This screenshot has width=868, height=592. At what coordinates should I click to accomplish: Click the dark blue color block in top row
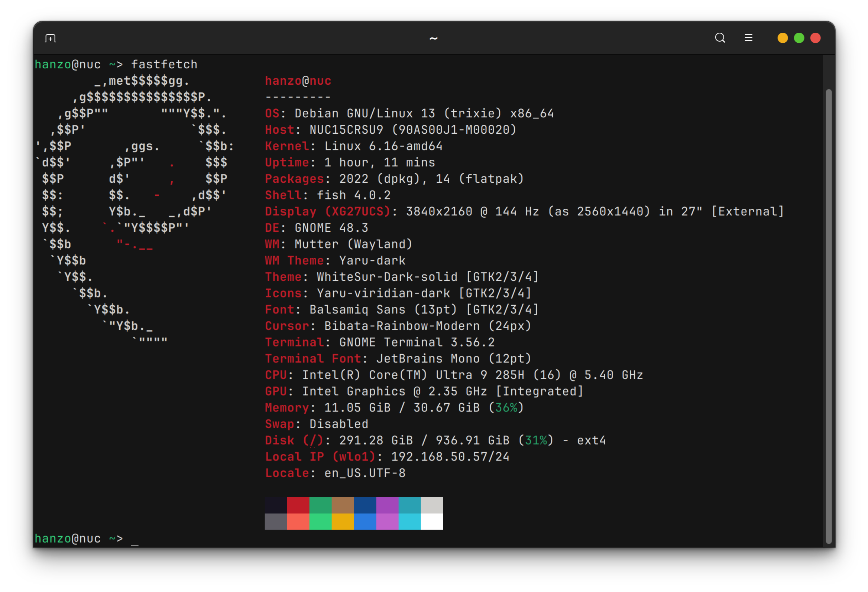coord(365,505)
